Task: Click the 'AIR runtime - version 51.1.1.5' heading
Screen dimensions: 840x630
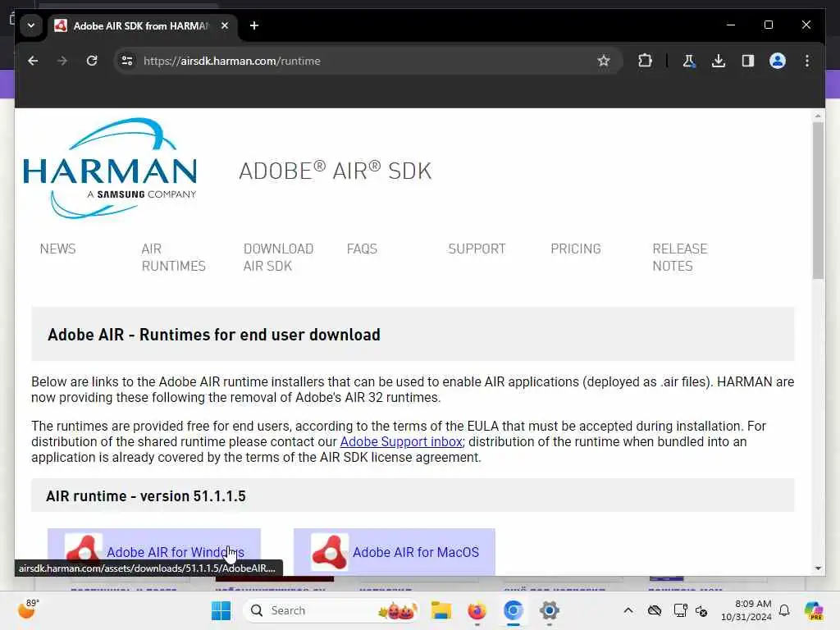Action: [x=146, y=496]
